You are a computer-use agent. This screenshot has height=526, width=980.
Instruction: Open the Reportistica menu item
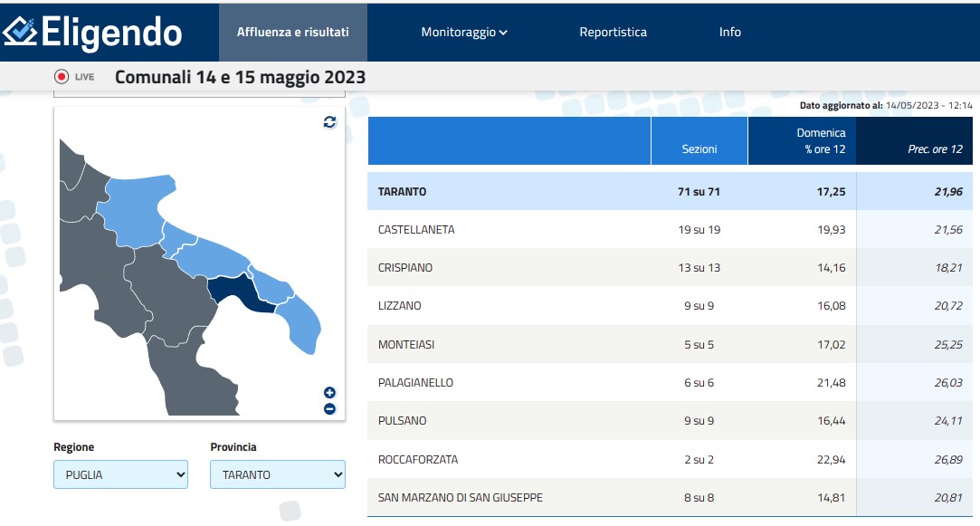613,33
